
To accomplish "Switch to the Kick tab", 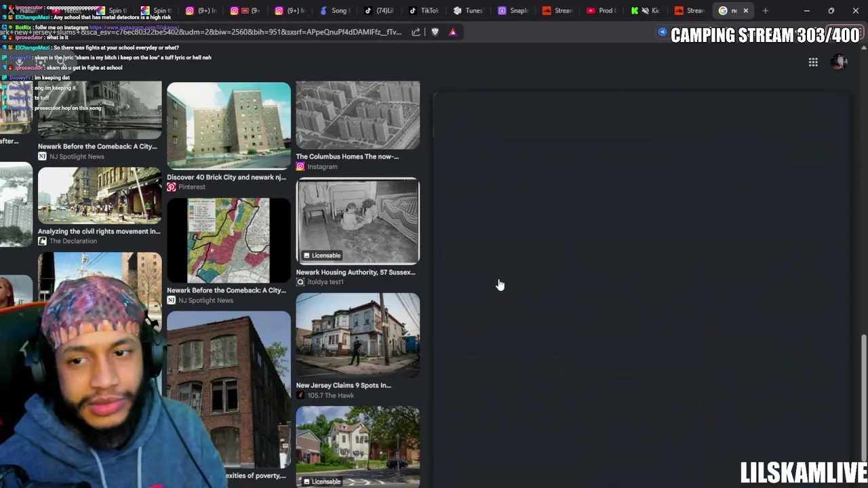I will pyautogui.click(x=646, y=11).
